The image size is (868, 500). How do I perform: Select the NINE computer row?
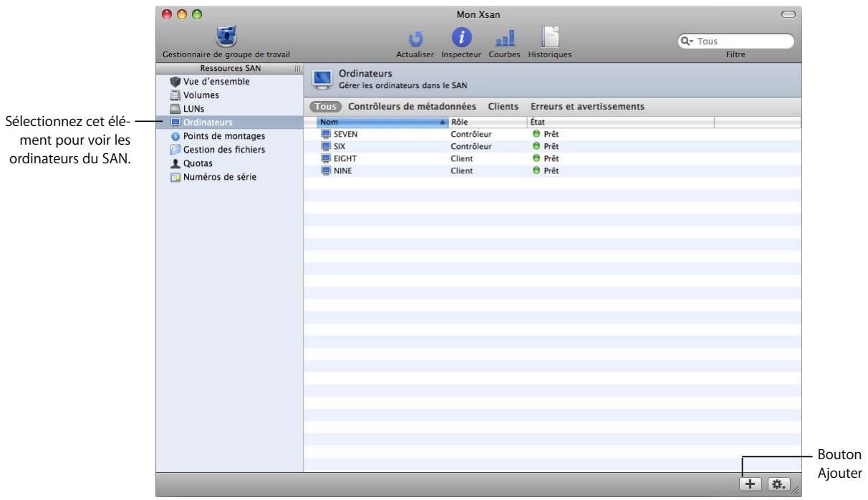click(x=552, y=170)
